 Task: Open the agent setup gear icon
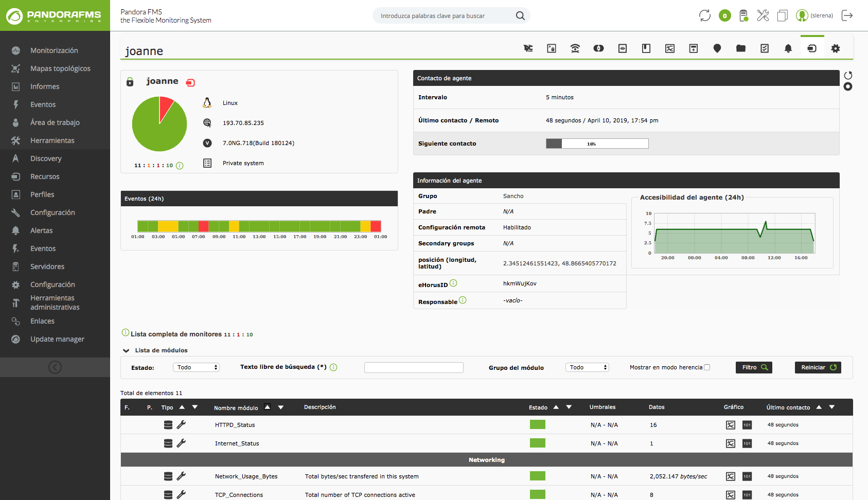(x=836, y=48)
